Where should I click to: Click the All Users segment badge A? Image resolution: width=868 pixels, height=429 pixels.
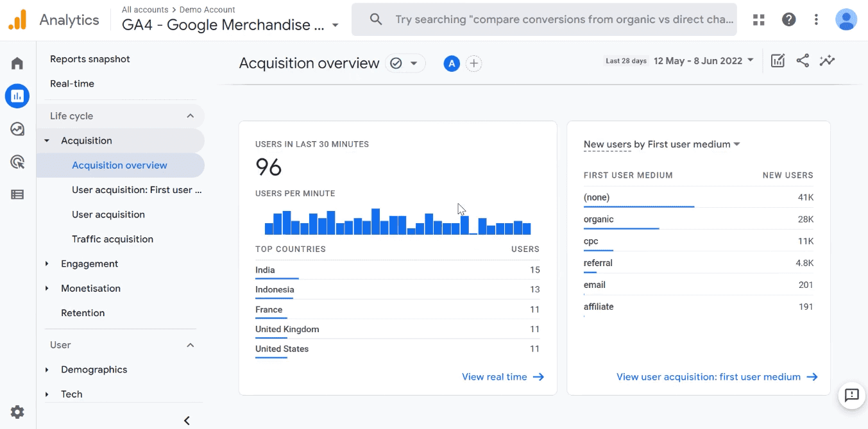pos(452,63)
